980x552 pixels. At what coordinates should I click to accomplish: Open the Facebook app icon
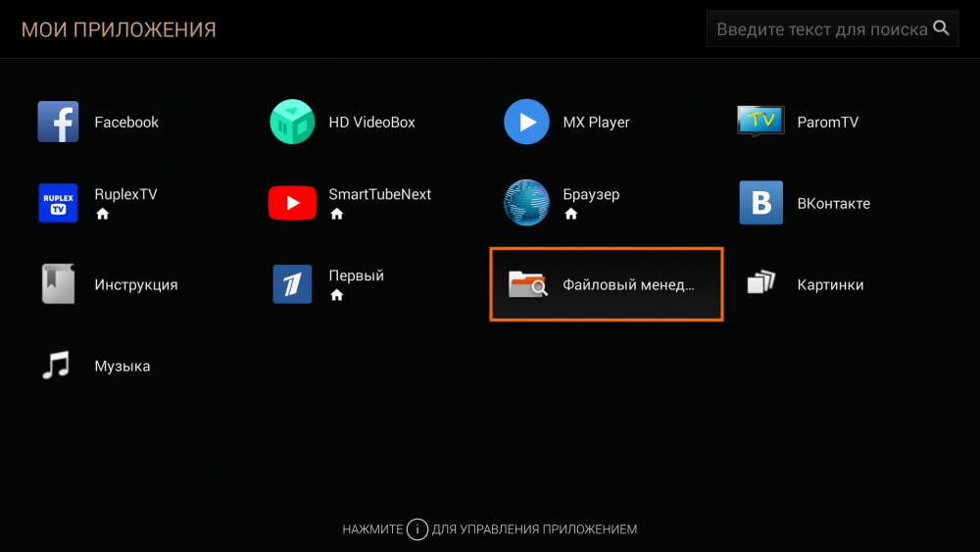[x=58, y=123]
